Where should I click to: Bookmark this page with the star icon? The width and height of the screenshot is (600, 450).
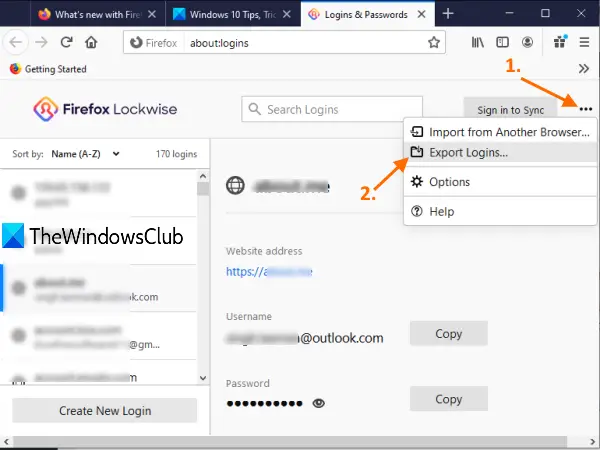[x=434, y=42]
